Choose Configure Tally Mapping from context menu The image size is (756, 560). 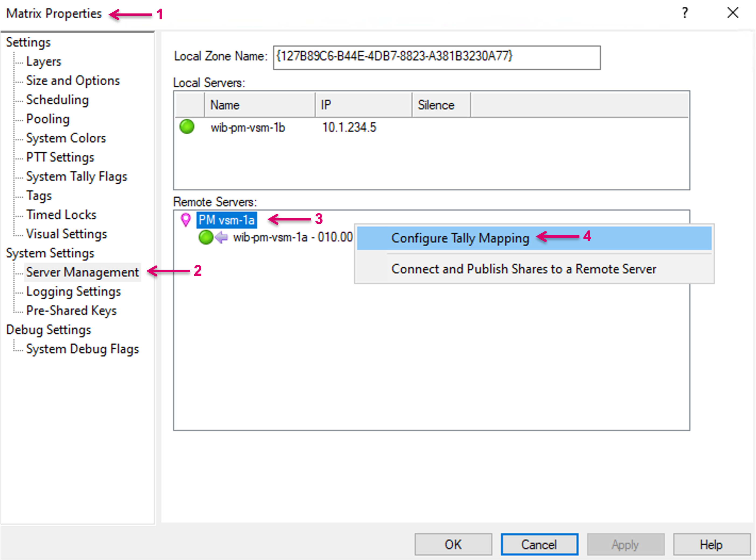point(460,238)
